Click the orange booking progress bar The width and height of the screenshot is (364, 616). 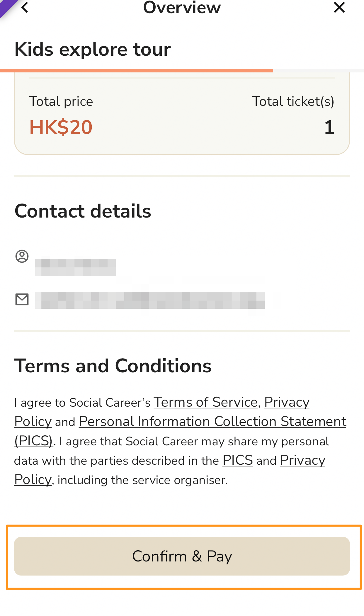click(x=137, y=71)
